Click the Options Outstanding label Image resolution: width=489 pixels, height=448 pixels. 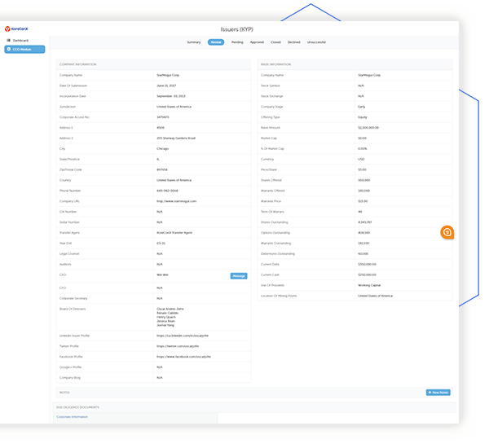(x=275, y=233)
